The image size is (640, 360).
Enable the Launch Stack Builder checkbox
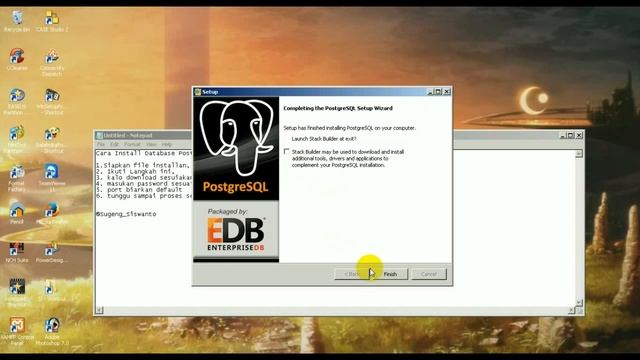[x=287, y=151]
